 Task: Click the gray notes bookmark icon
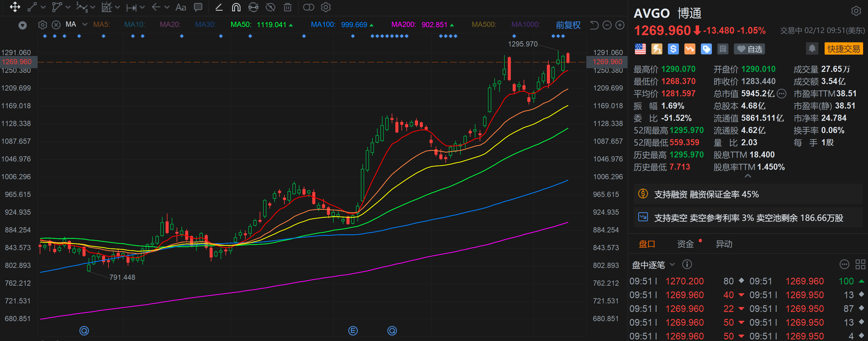(x=723, y=49)
